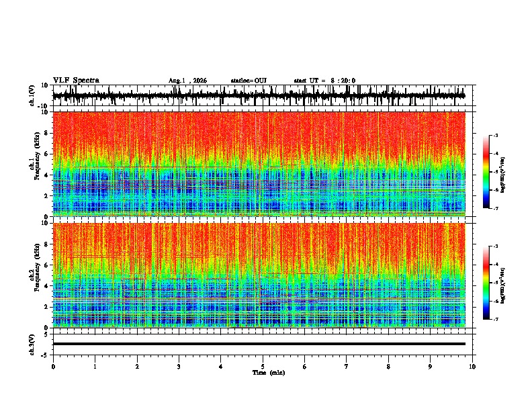Screen dimensions: 532x411
Task: Select the "Time (min)" axis title
Action: [x=269, y=373]
